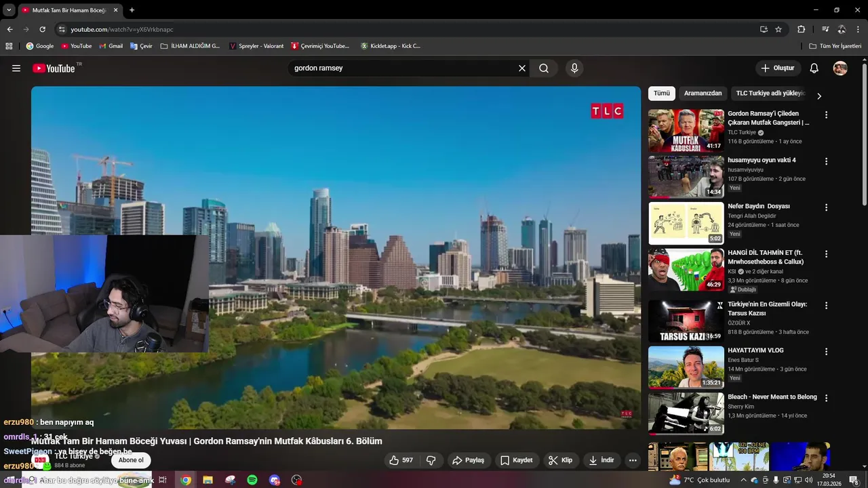Select the Aramanızdan filter chip
Viewport: 868px width, 488px height.
703,94
